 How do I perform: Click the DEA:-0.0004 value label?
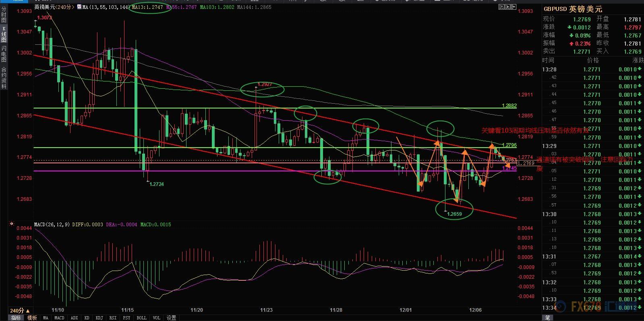pos(121,225)
